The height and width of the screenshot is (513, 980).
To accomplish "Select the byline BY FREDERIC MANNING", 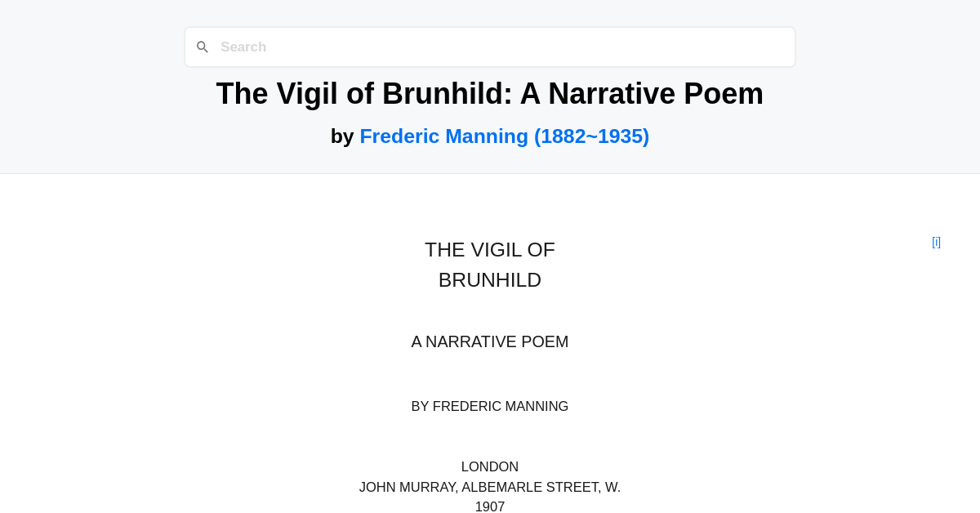I will [x=489, y=406].
